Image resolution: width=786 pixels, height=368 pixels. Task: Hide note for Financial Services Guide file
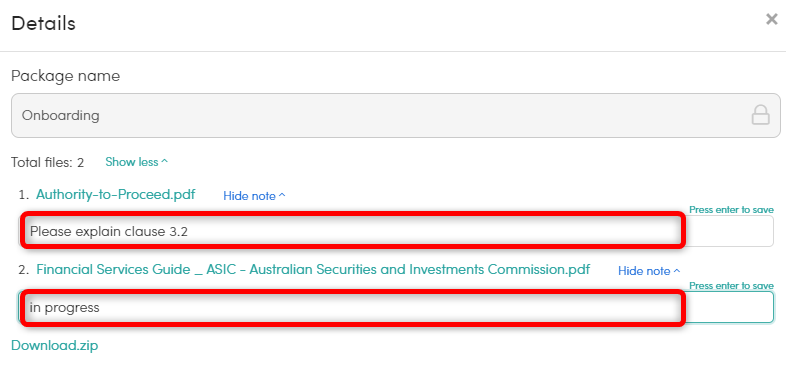649,271
